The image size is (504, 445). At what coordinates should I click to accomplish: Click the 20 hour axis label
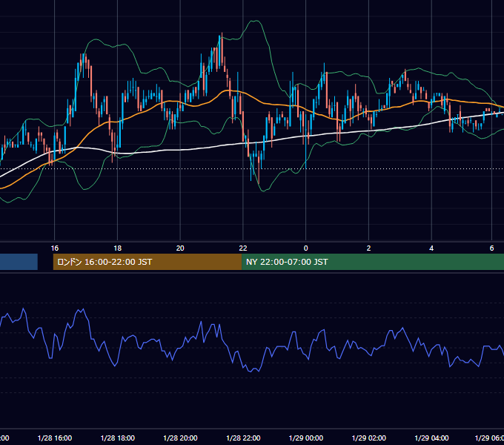click(x=180, y=248)
